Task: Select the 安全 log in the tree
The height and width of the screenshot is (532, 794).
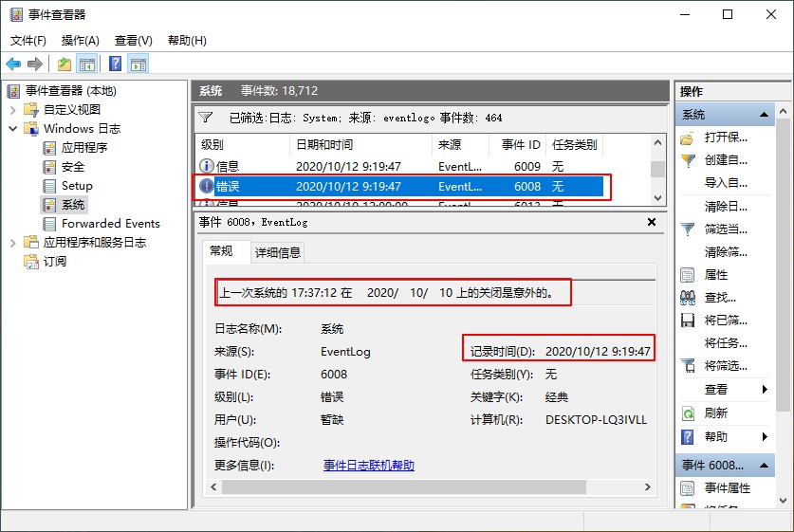Action: (73, 167)
